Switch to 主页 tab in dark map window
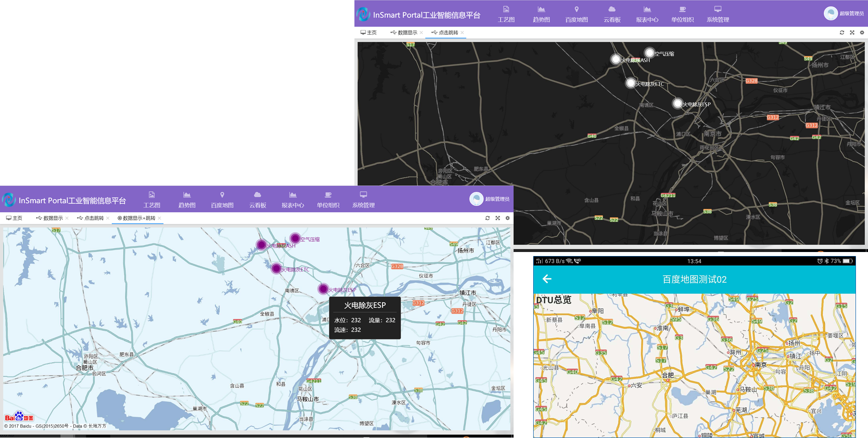The width and height of the screenshot is (868, 438). (369, 33)
